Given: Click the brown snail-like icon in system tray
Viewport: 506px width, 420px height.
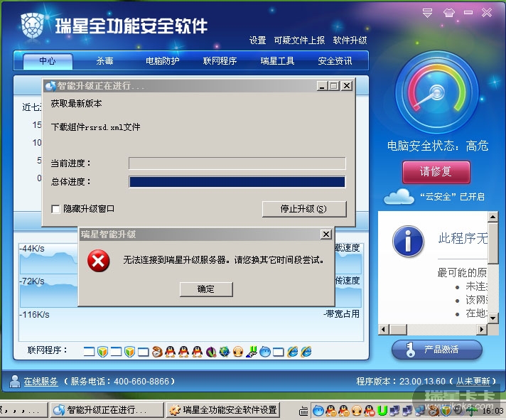Looking at the screenshot, I should [x=434, y=410].
